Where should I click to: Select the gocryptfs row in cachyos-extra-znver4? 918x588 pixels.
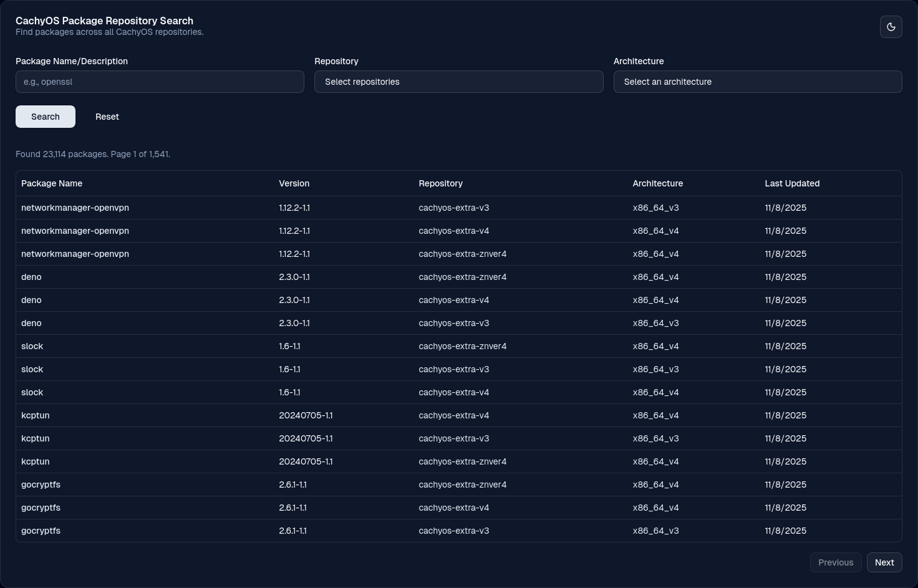[41, 484]
